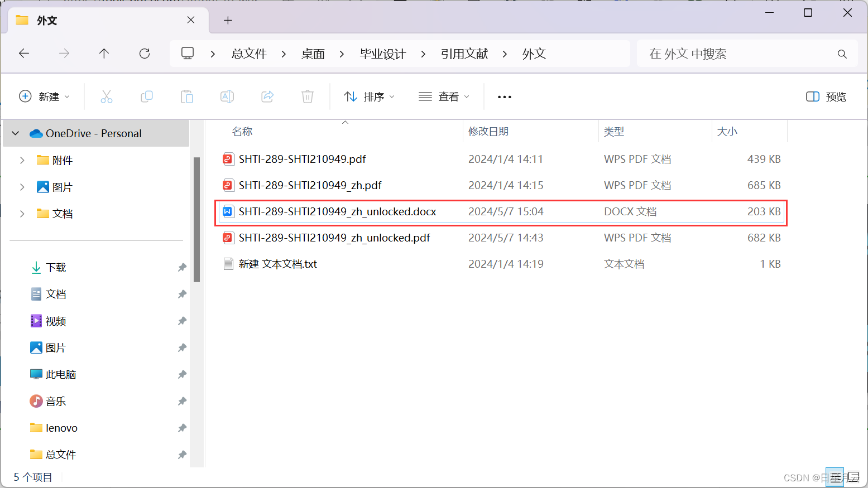Sort by 类型 column header

[x=614, y=132]
